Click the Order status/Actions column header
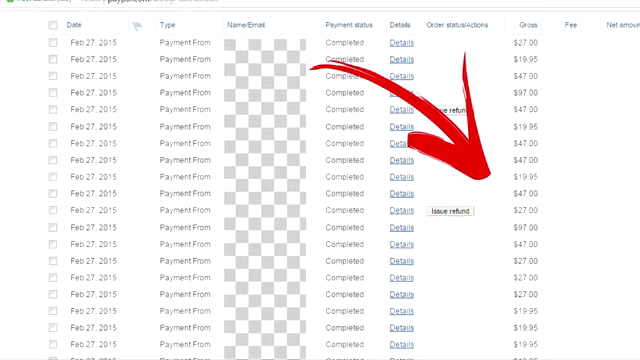640x360 pixels. coord(457,25)
